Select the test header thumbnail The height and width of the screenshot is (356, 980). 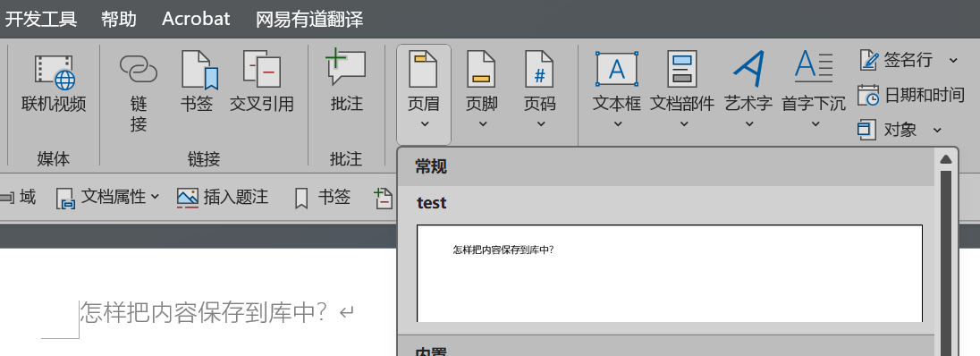[x=670, y=273]
